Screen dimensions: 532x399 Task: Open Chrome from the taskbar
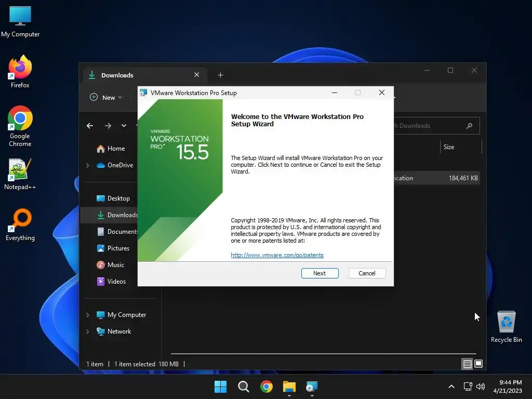point(267,387)
